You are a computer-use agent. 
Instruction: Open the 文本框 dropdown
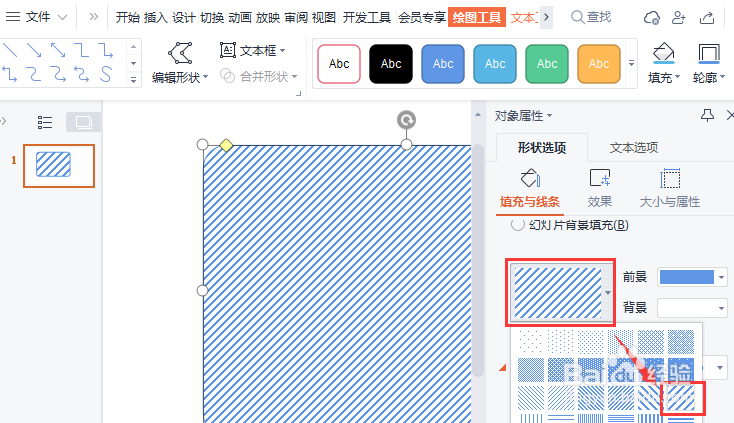pyautogui.click(x=253, y=50)
